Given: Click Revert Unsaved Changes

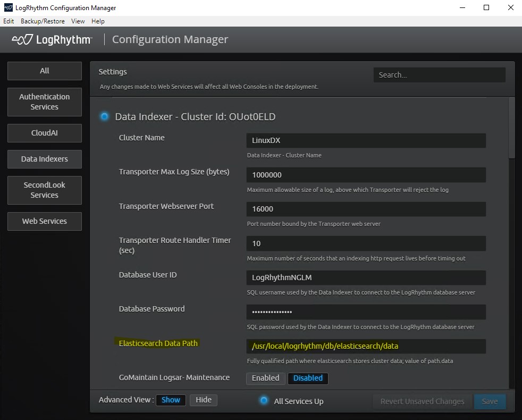Looking at the screenshot, I should click(422, 401).
